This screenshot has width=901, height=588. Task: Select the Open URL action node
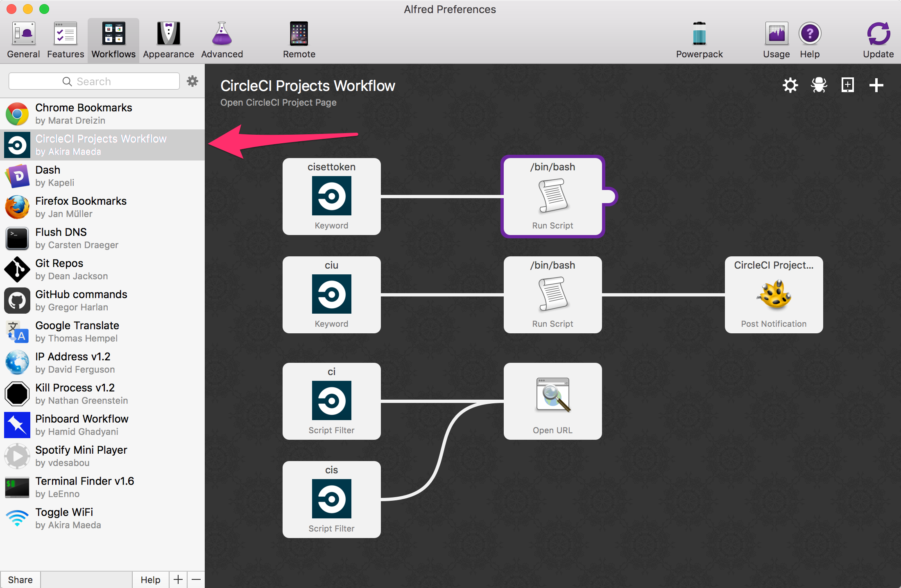pyautogui.click(x=552, y=401)
